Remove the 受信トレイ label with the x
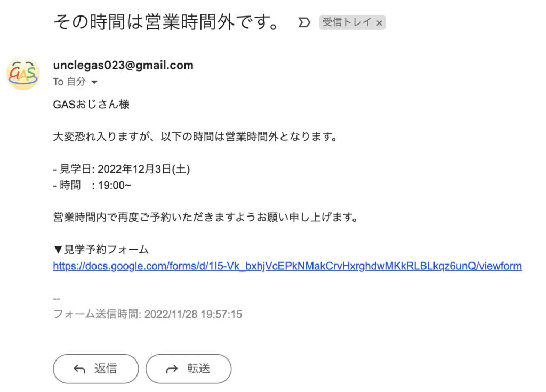The height and width of the screenshot is (392, 546). (379, 23)
